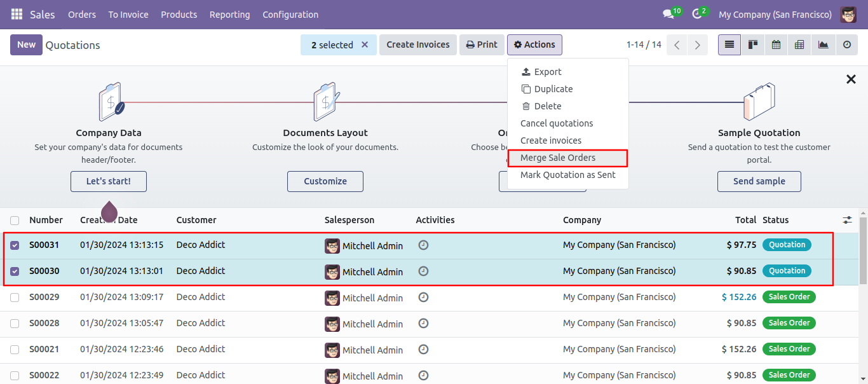Open the user avatar menu
868x384 pixels.
(848, 14)
